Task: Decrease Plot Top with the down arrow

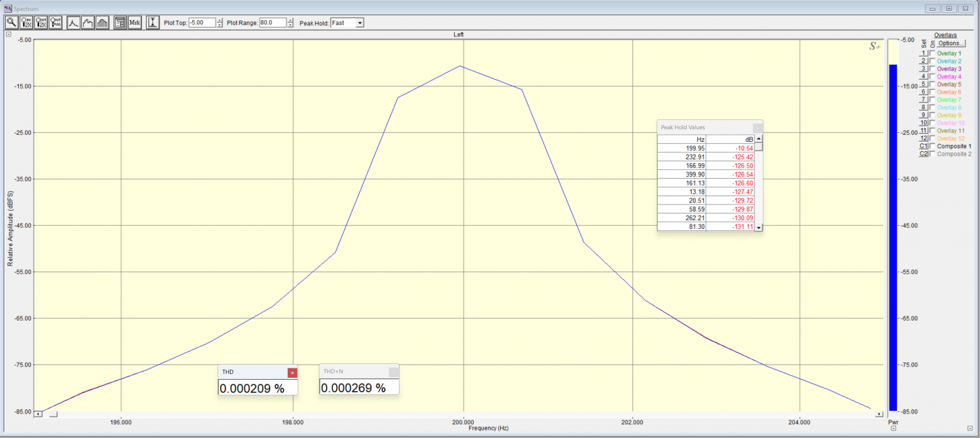Action: tap(219, 25)
